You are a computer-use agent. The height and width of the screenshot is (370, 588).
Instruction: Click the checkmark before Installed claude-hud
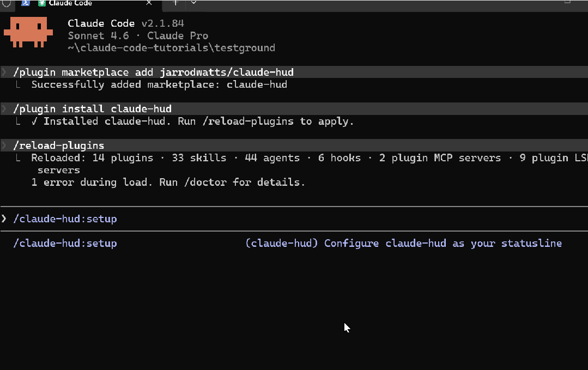[x=34, y=121]
